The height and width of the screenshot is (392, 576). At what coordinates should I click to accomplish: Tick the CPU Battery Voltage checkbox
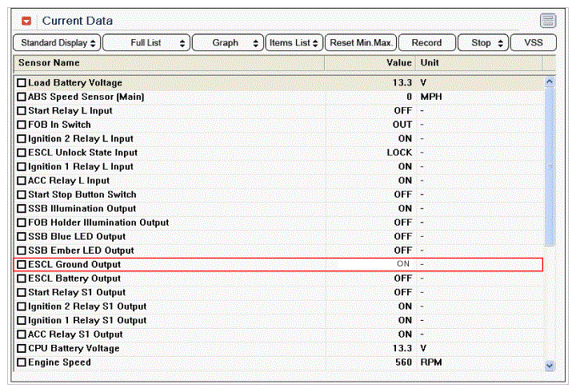pyautogui.click(x=22, y=348)
